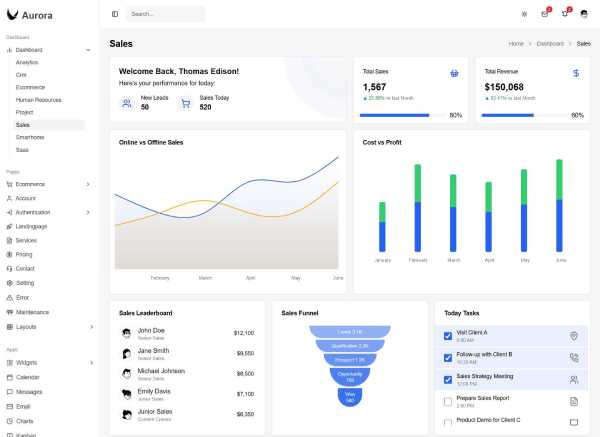Open Analytics from the Dashboard submenu
600x437 pixels.
click(x=27, y=62)
